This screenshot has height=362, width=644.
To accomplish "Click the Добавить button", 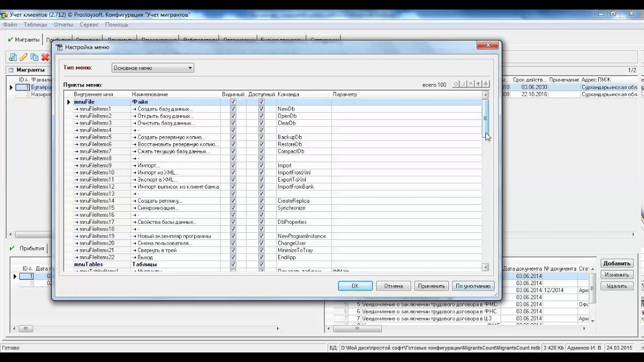I will click(617, 263).
